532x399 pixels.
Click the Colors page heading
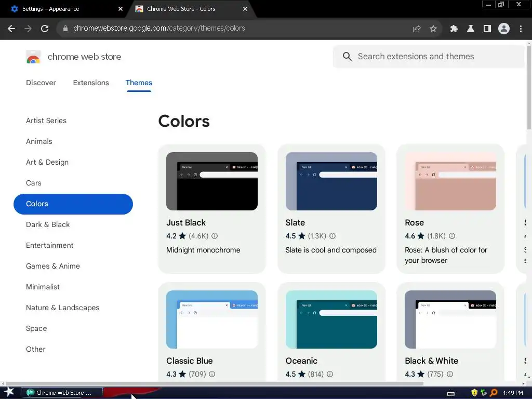184,121
